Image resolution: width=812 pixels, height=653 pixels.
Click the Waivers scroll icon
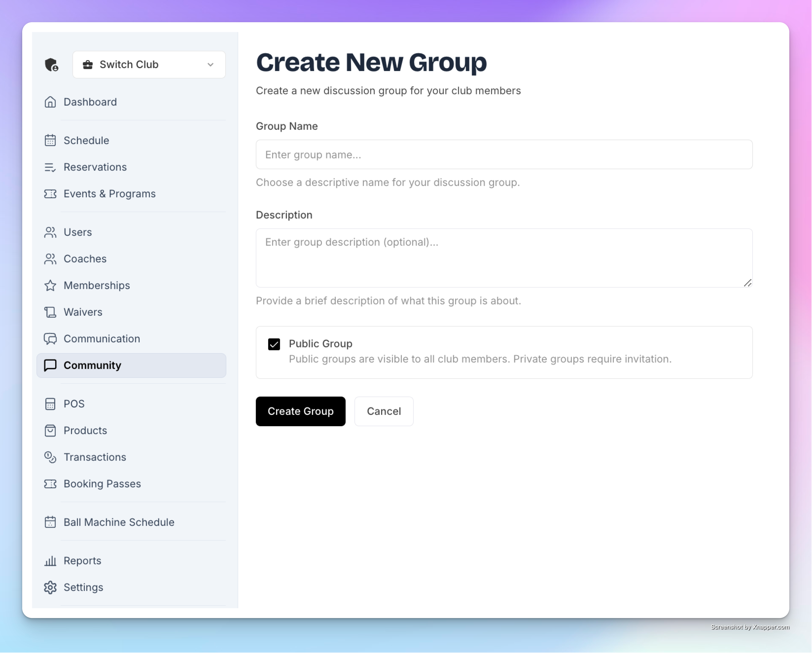50,312
